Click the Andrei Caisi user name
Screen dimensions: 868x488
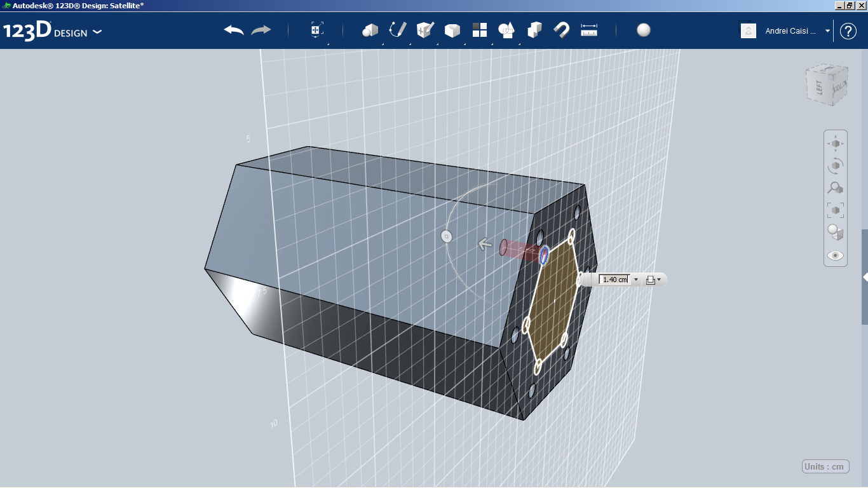point(790,30)
